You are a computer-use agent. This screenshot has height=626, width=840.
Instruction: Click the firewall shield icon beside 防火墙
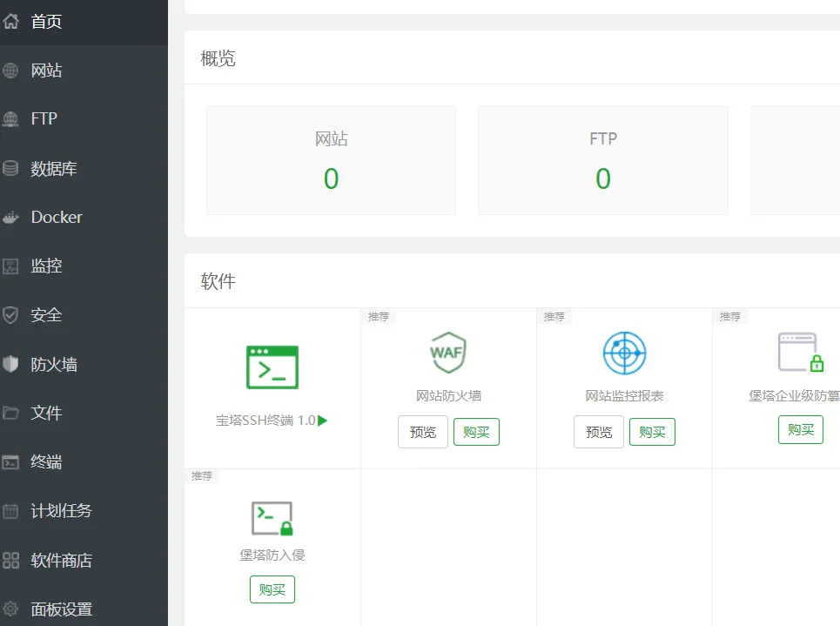tap(10, 364)
